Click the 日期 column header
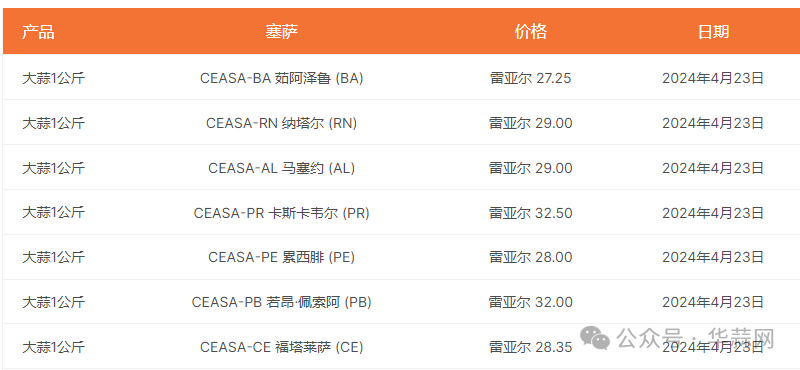 click(x=713, y=32)
